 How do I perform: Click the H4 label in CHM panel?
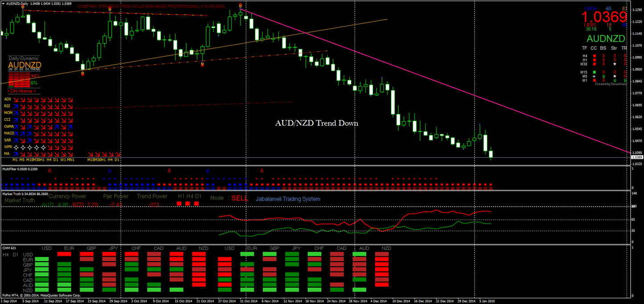pos(5,255)
